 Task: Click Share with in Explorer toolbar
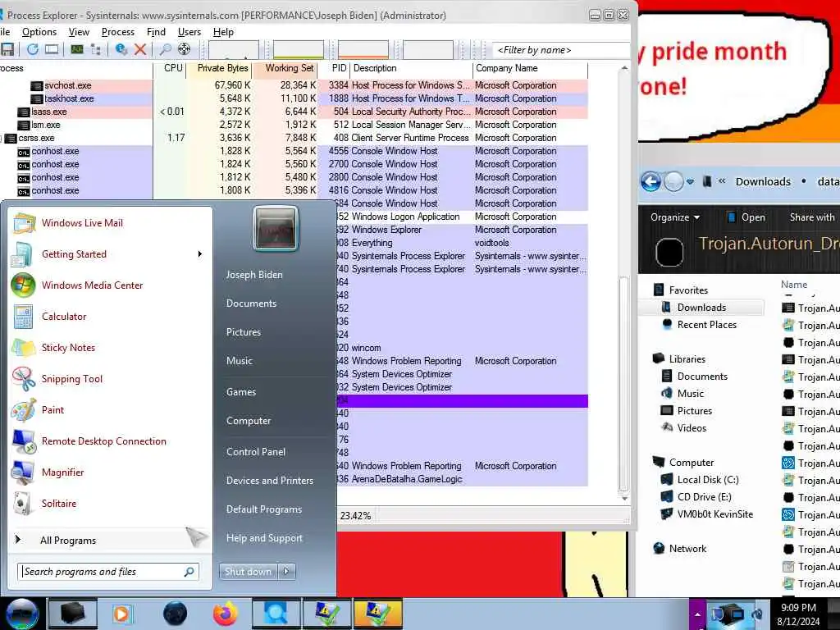pyautogui.click(x=811, y=217)
